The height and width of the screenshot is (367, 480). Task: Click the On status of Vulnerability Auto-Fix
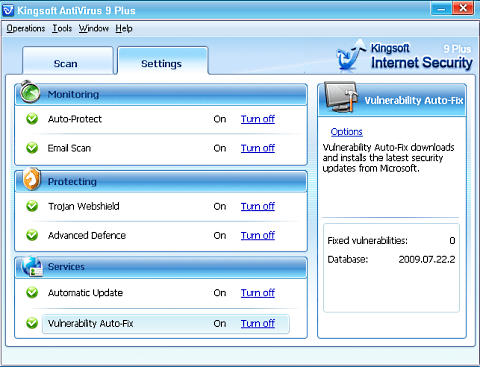pyautogui.click(x=220, y=323)
